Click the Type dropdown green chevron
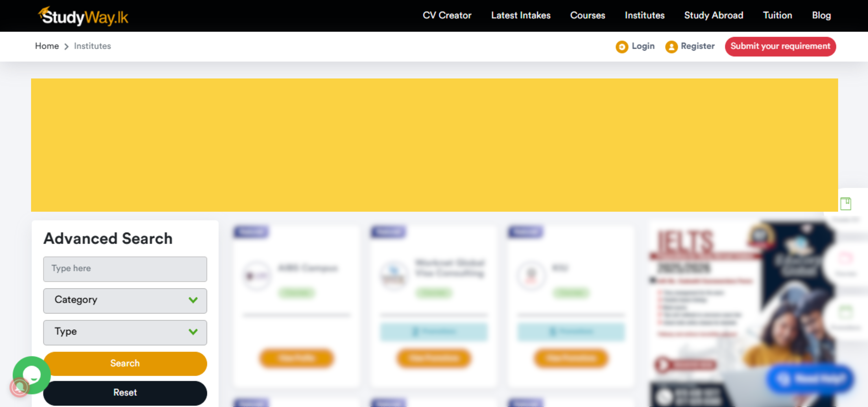 click(x=193, y=332)
